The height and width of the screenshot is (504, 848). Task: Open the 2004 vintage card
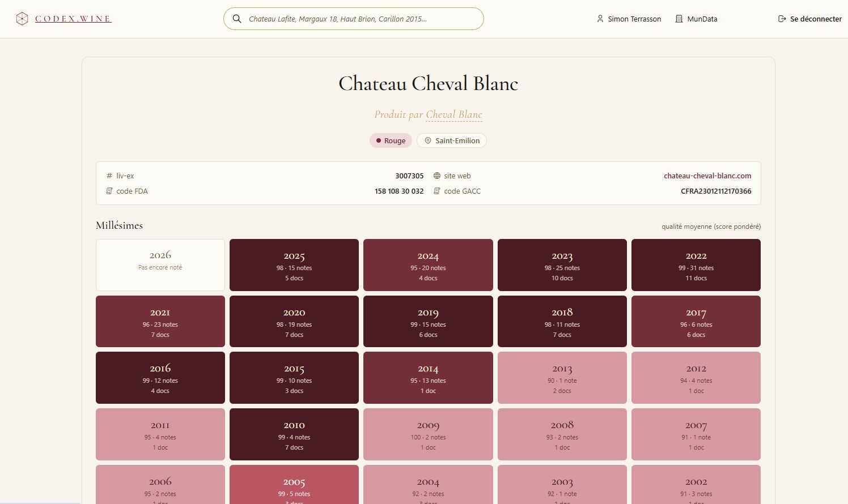pos(428,485)
